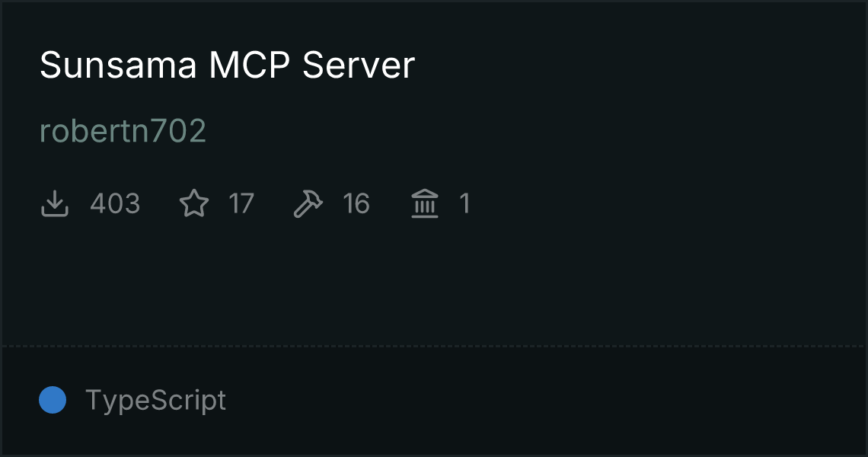Click the 16 tools count
The width and height of the screenshot is (868, 457).
(356, 203)
